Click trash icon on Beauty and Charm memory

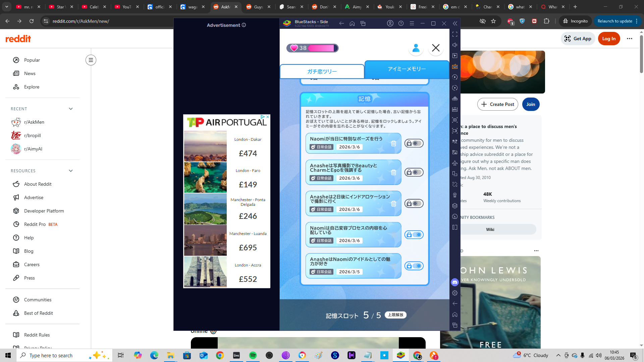393,172
